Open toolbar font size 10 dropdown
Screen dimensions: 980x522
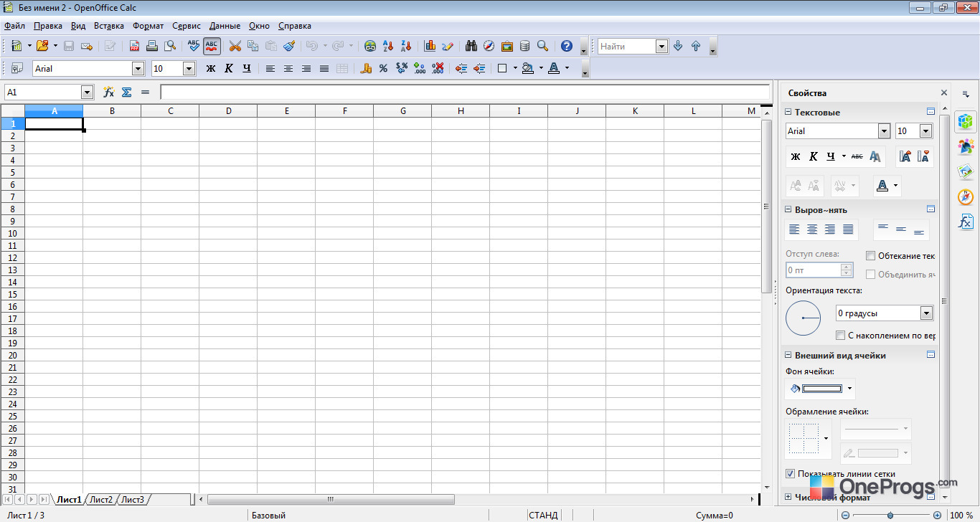(189, 68)
